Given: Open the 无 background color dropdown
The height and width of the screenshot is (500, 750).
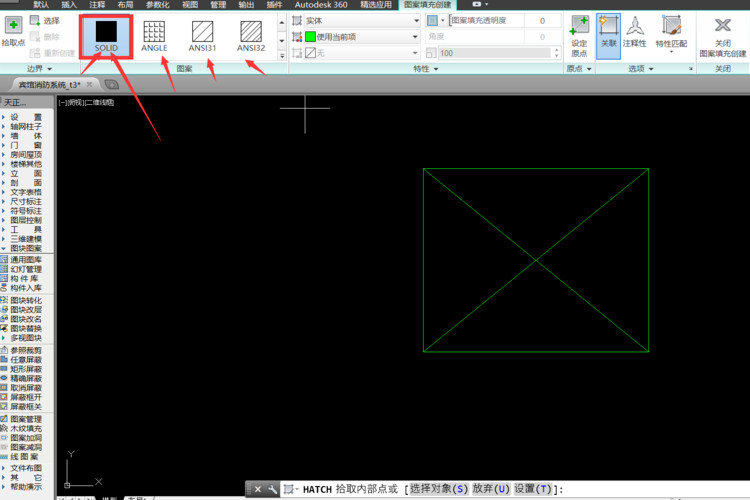Looking at the screenshot, I should 415,53.
